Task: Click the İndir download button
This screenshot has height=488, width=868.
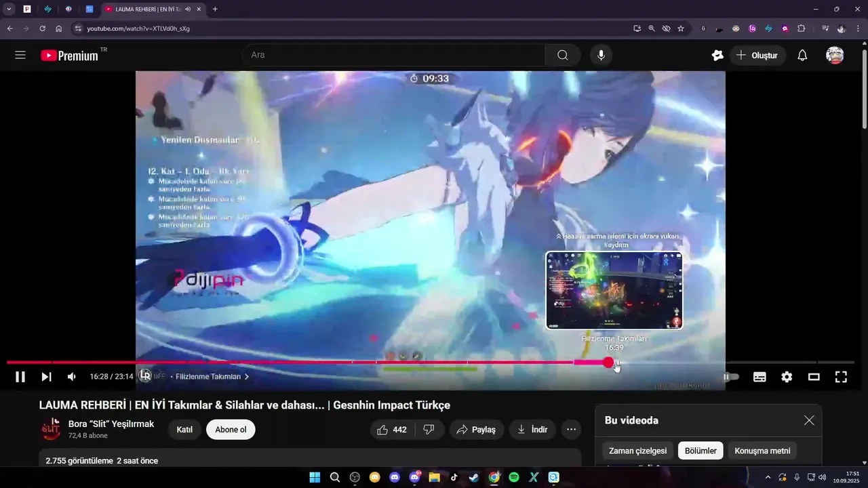Action: click(x=532, y=430)
